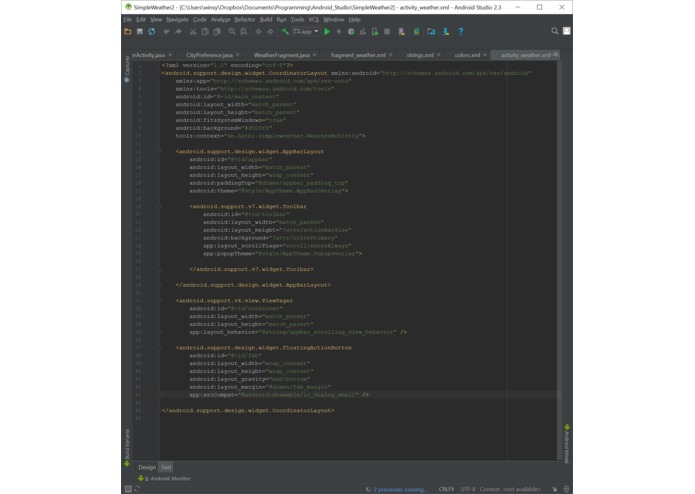Click the UTF-8 encoding selector
Image resolution: width=695 pixels, height=494 pixels.
coord(468,489)
